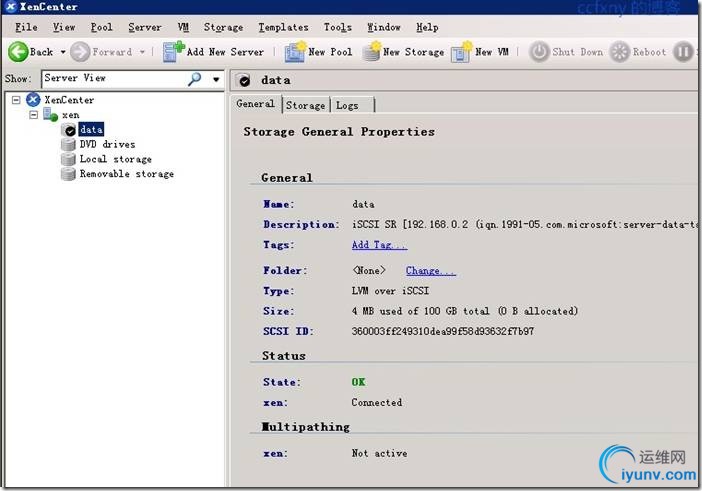The image size is (702, 491).
Task: Open the Help menu
Action: [x=427, y=27]
